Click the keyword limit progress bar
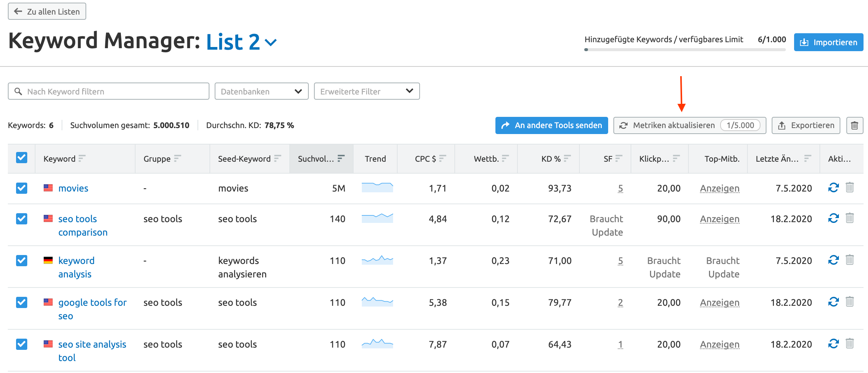868x373 pixels. [x=685, y=50]
